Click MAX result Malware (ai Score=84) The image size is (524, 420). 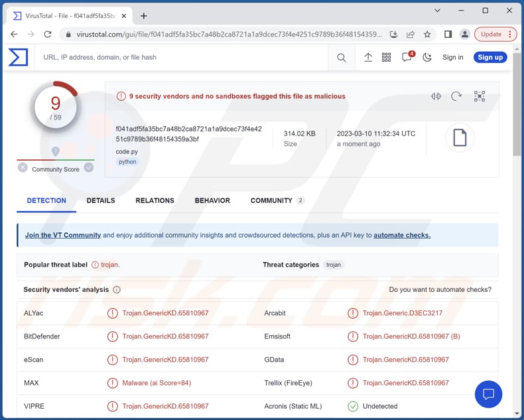coord(157,384)
